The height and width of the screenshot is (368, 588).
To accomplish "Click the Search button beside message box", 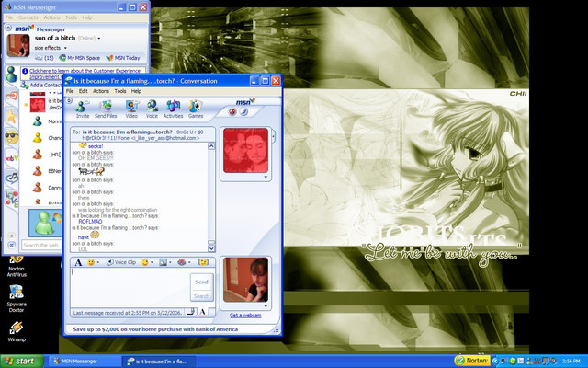I will [x=201, y=296].
